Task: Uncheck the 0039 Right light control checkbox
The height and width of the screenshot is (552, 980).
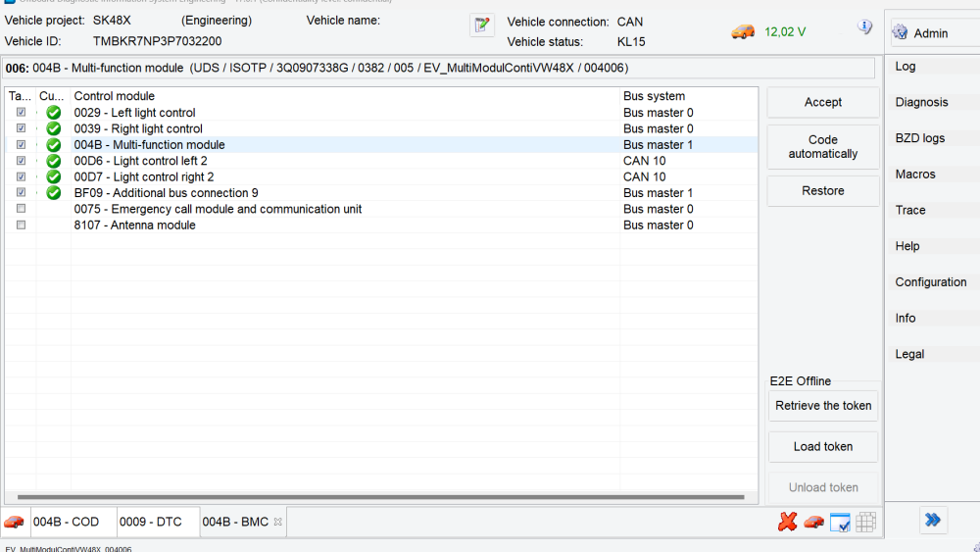Action: tap(22, 128)
